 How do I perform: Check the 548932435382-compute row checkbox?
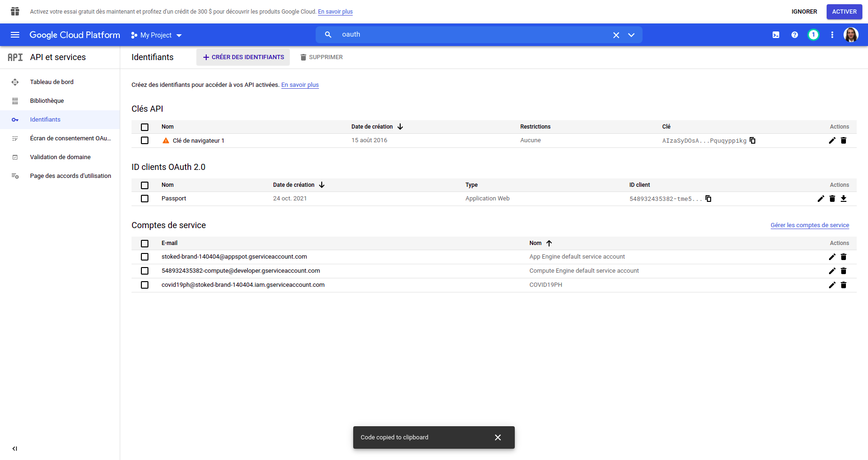click(145, 271)
